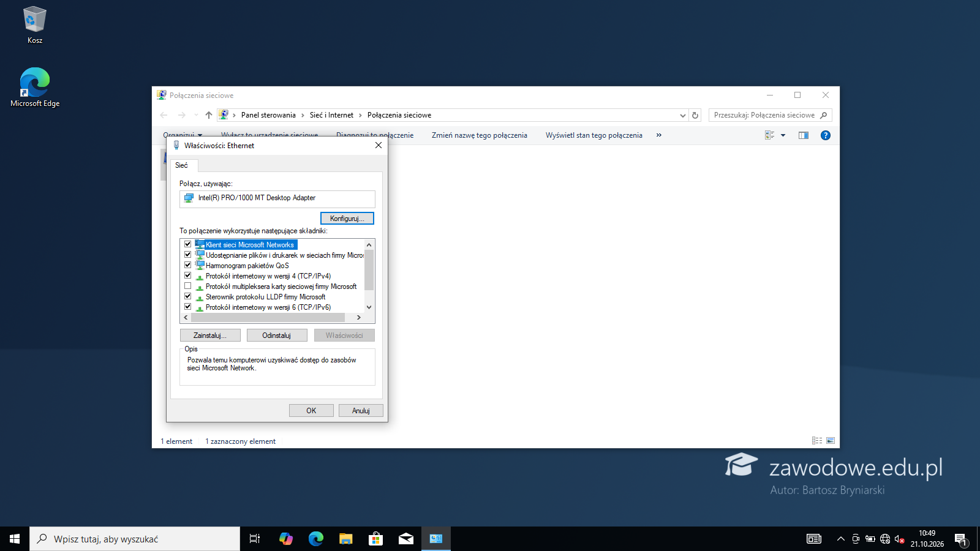This screenshot has width=980, height=551.
Task: Click the Odinstaluj button
Action: click(x=277, y=335)
